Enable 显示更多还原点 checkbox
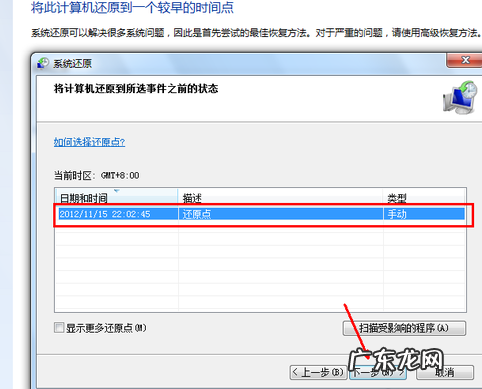Viewport: 482px width, 389px height. (59, 327)
